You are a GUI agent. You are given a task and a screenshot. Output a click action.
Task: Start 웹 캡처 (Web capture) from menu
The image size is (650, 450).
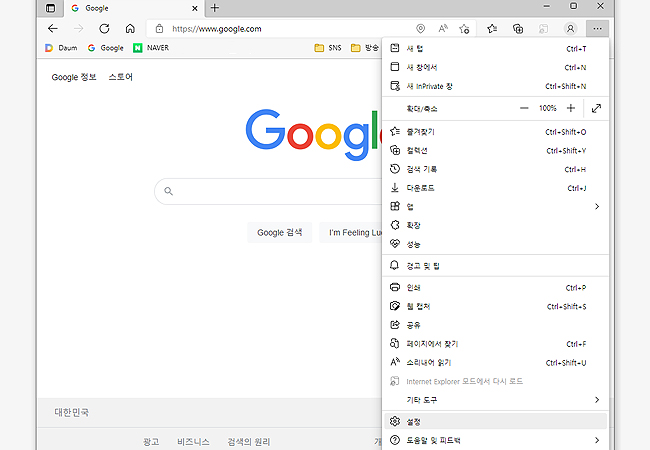click(x=495, y=306)
